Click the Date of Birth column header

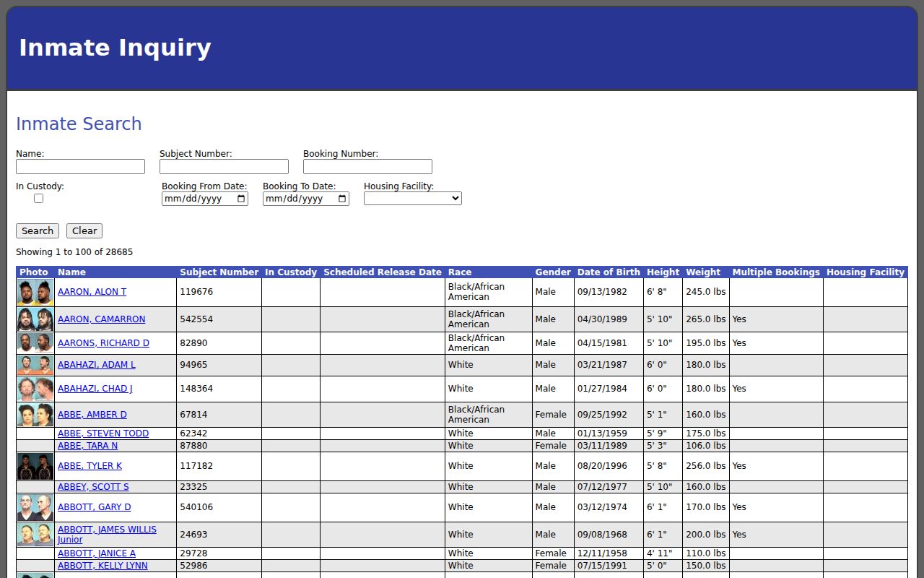click(x=609, y=272)
